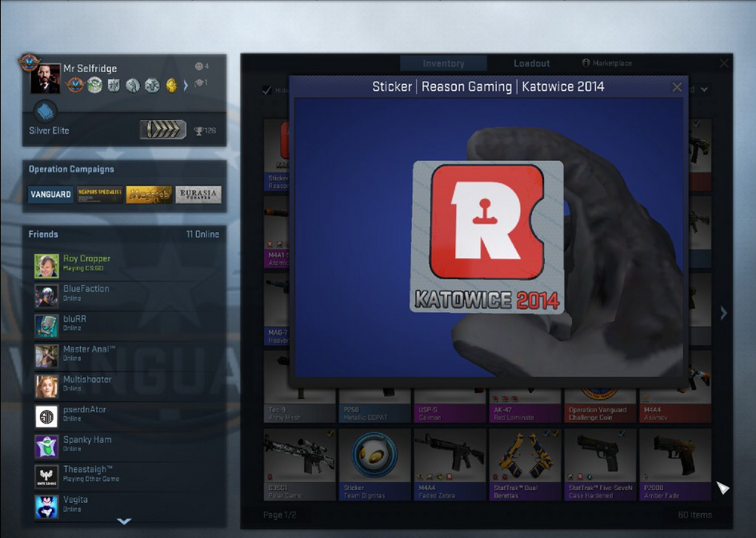The width and height of the screenshot is (756, 538).
Task: Select friend bluRR's avatar
Action: coord(46,326)
